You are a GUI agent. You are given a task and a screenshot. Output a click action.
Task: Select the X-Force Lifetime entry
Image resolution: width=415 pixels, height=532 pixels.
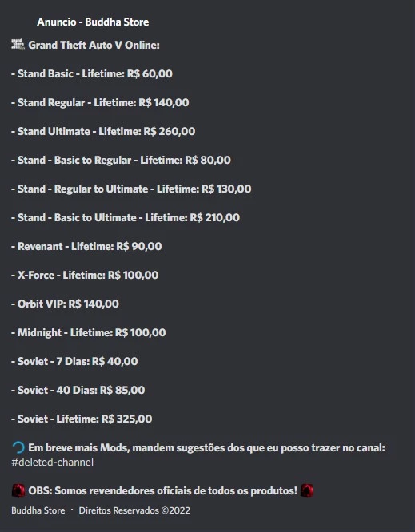(85, 275)
